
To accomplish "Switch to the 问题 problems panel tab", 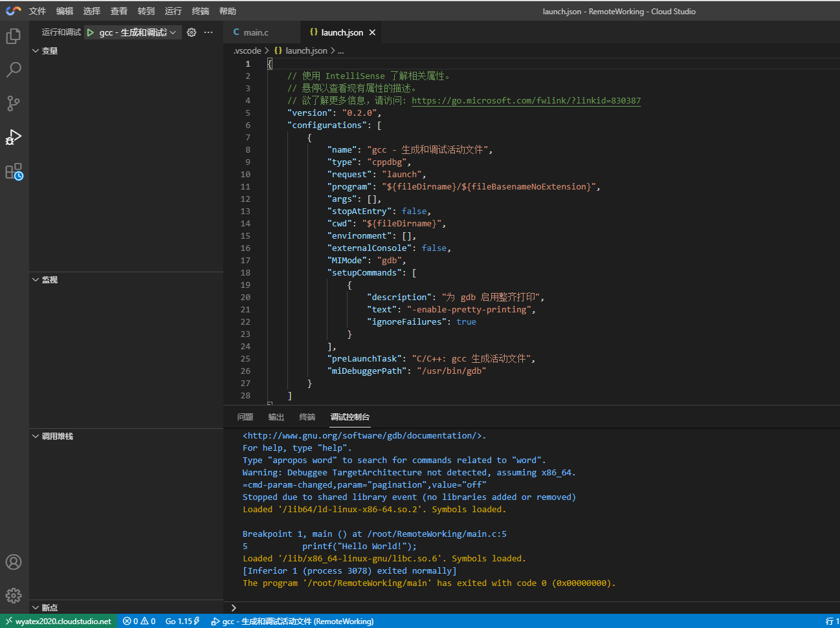I will pyautogui.click(x=245, y=417).
